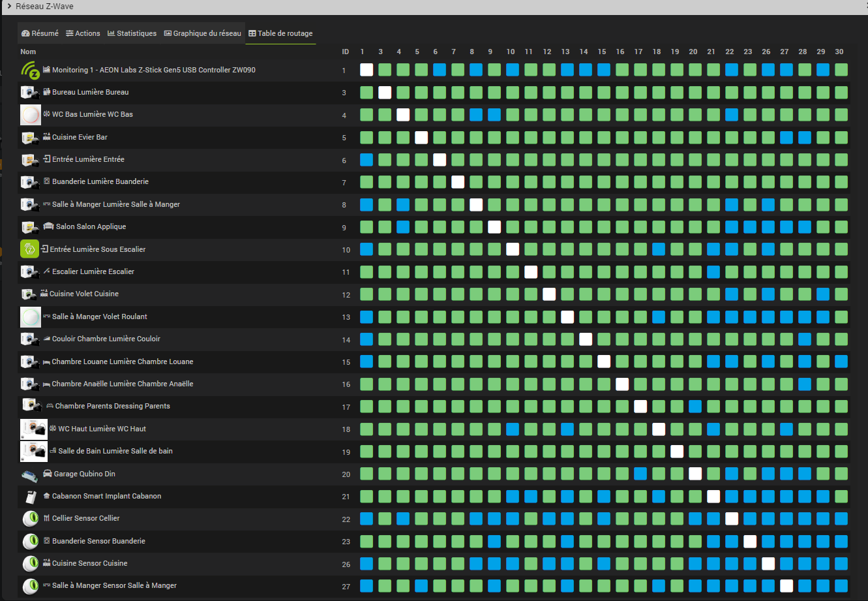Select the Table de routage tab
Image resolution: width=868 pixels, height=601 pixels.
(280, 33)
